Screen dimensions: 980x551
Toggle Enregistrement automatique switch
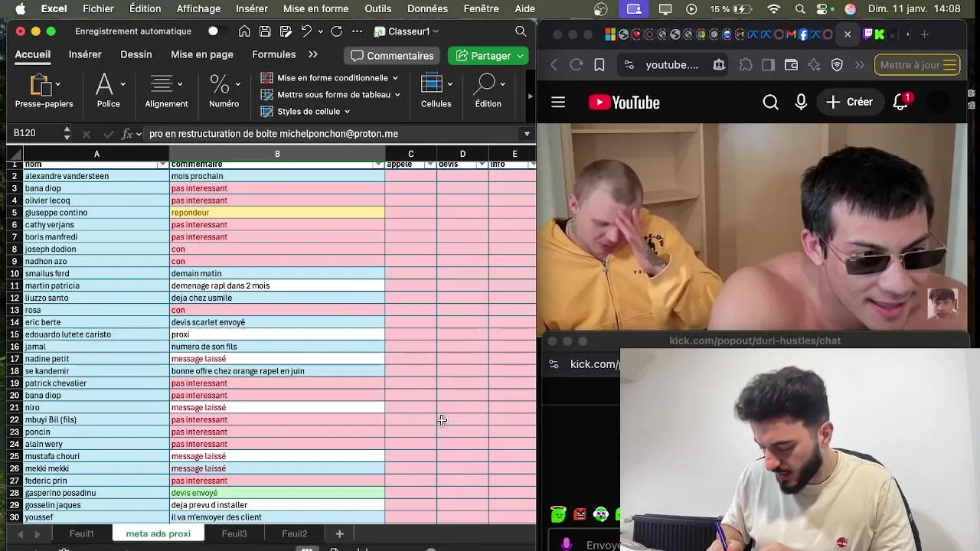[x=217, y=31]
